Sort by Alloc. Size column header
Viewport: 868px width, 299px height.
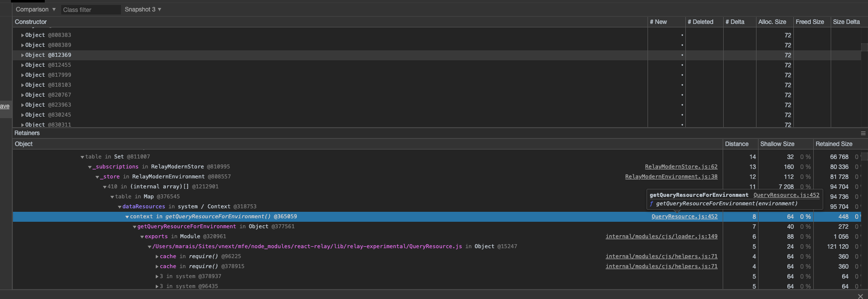(x=774, y=22)
